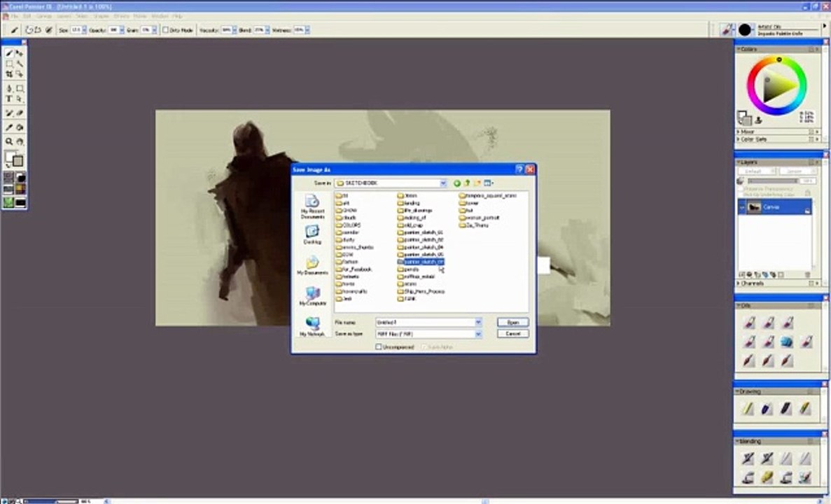
Task: Select the Layer Adjuster tool
Action: [x=20, y=53]
